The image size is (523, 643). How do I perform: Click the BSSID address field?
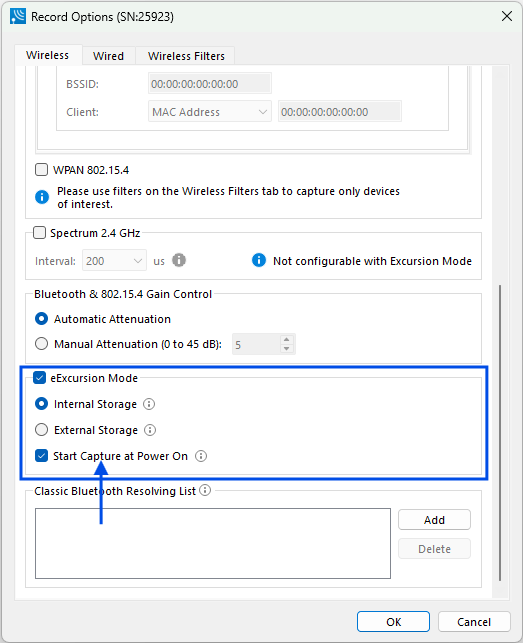(210, 84)
